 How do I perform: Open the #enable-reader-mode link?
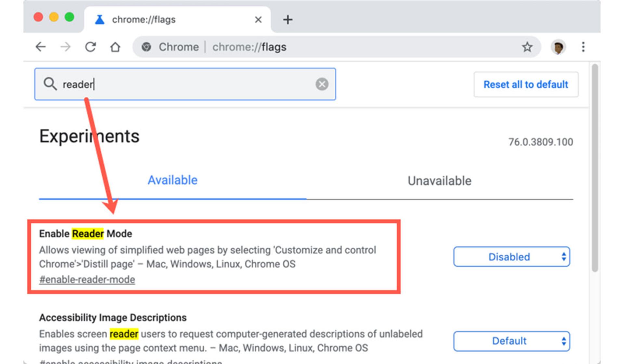(87, 279)
